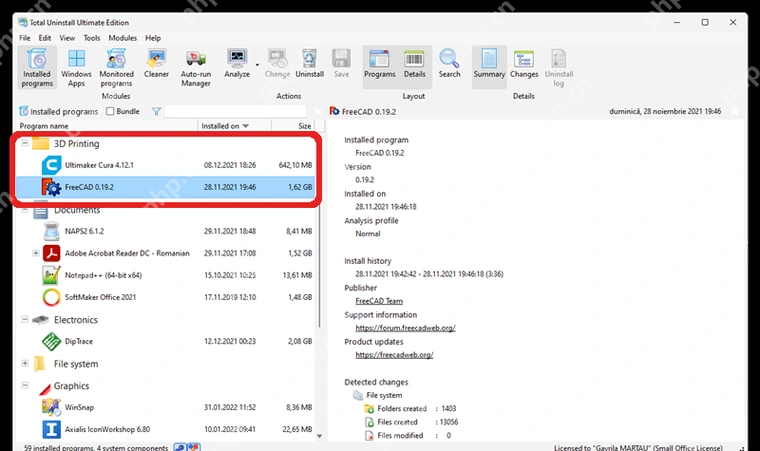Select the Ultimaker Cura 4.12.1 icon
Screen dimensions: 760x451
pos(51,165)
